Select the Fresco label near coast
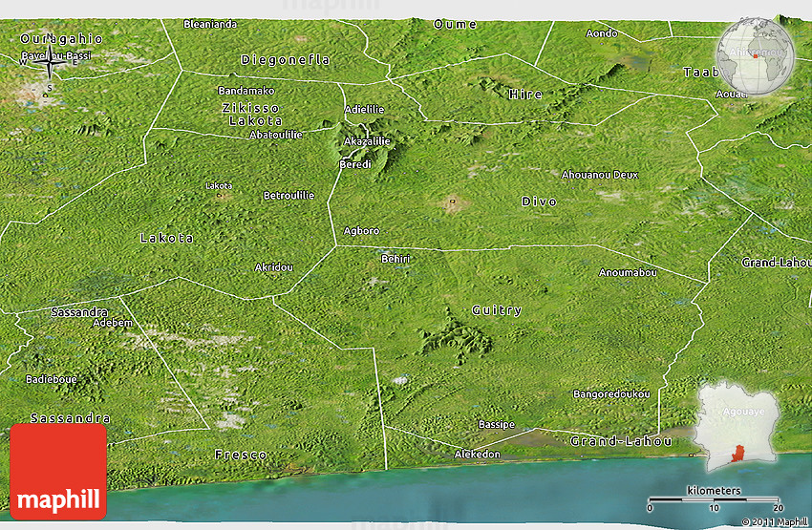 (241, 455)
